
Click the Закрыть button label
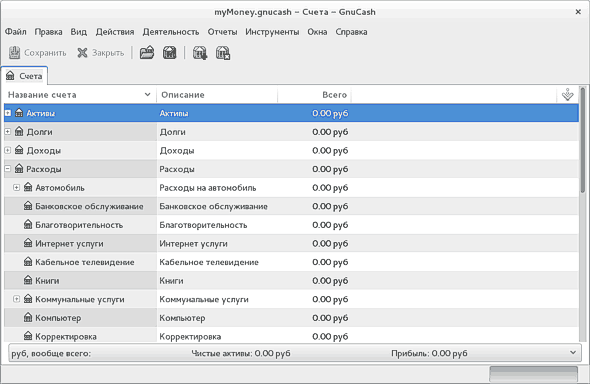(108, 53)
